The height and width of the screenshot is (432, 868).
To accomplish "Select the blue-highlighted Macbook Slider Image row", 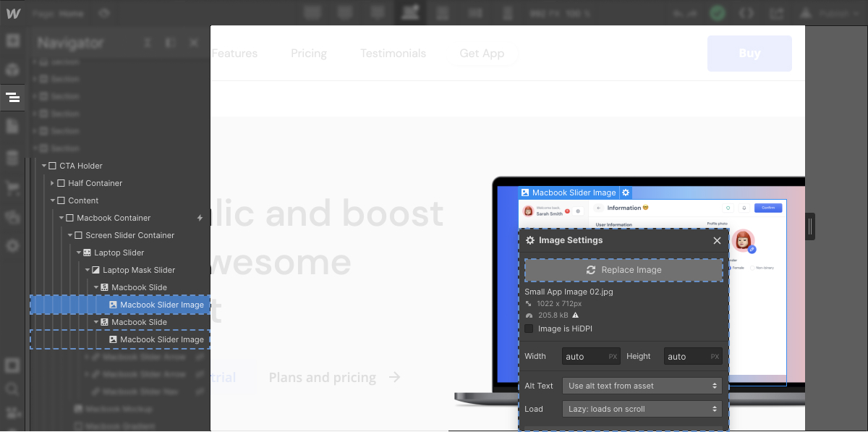I will point(120,305).
